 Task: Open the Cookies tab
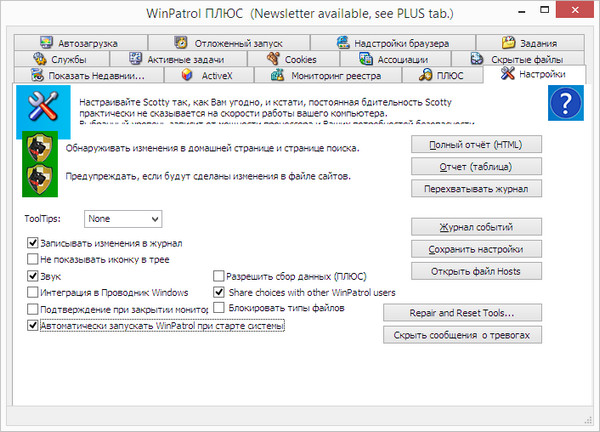293,59
